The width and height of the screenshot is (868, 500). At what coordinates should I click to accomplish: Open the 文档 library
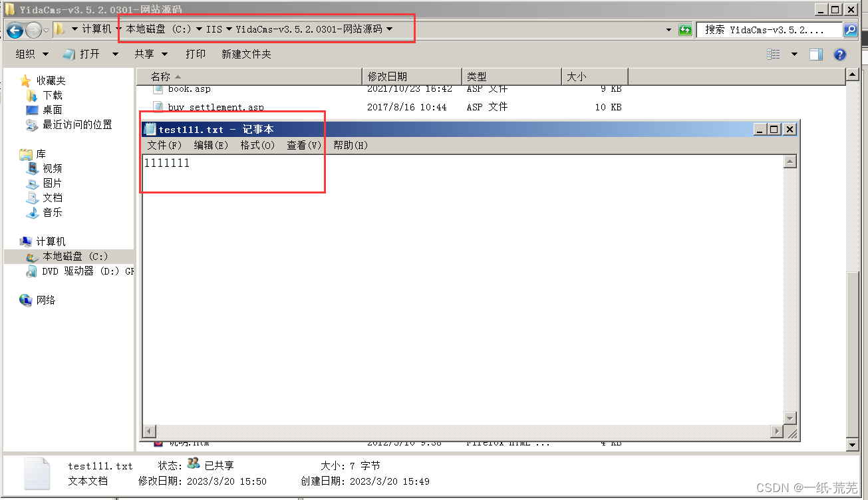tap(53, 197)
